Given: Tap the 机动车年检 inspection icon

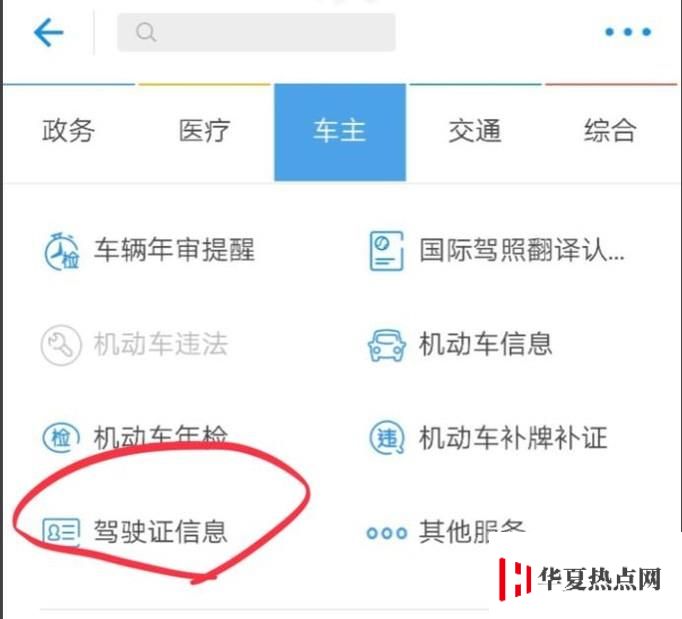Looking at the screenshot, I should pos(61,437).
